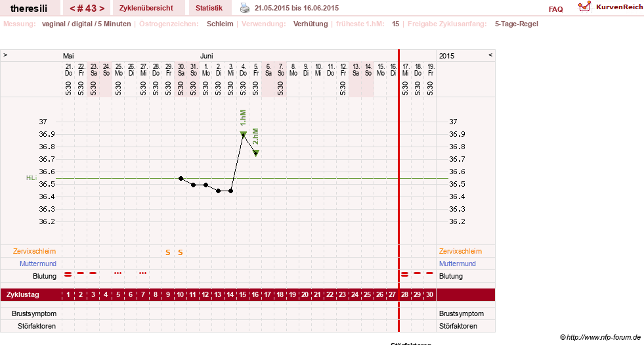Image resolution: width=644 pixels, height=345 pixels.
Task: Select the theresili user tab
Action: [x=29, y=9]
